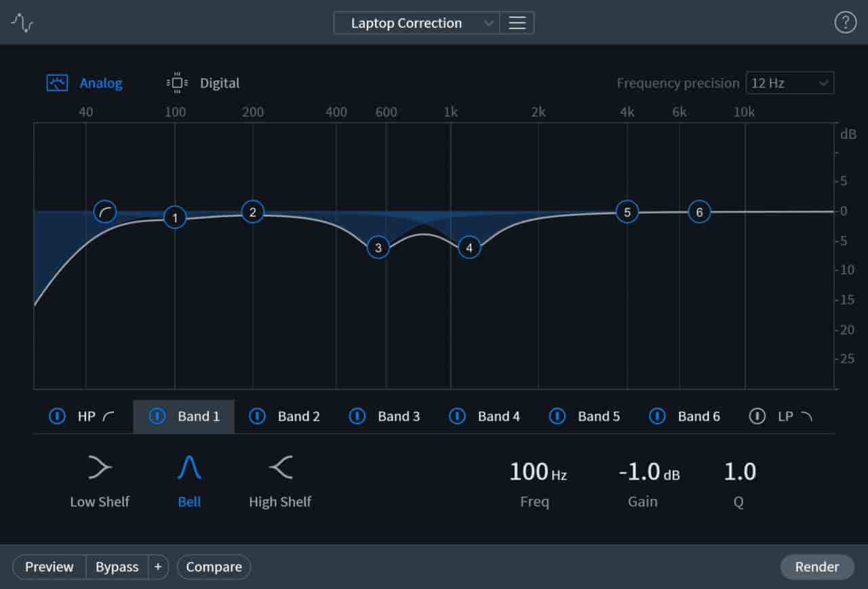Switch to Digital EQ mode

[203, 83]
